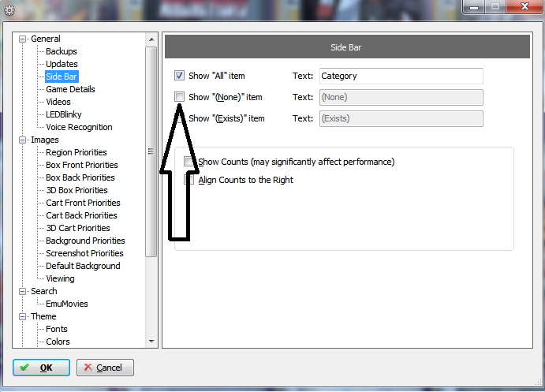This screenshot has width=545, height=392.
Task: Select 3D Box Priorities
Action: pos(77,190)
